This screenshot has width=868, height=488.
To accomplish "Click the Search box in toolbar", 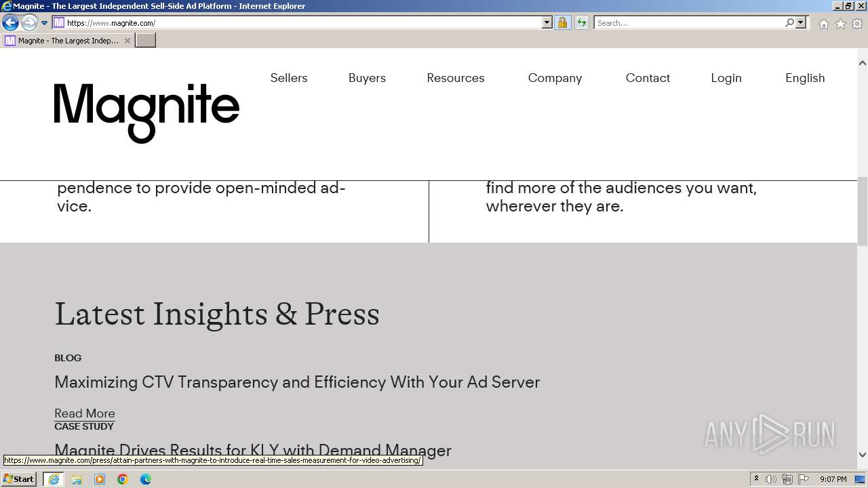I will click(688, 23).
